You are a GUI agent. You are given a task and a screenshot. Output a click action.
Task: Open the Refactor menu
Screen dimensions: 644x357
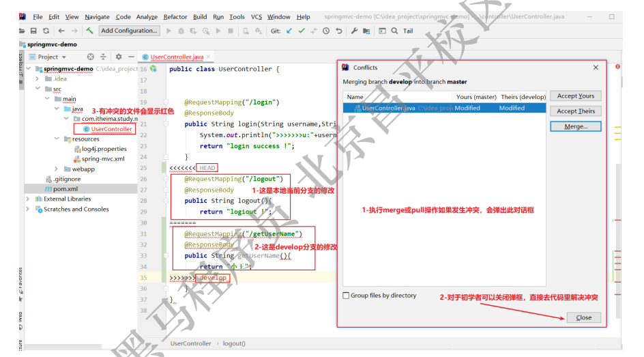tap(175, 17)
